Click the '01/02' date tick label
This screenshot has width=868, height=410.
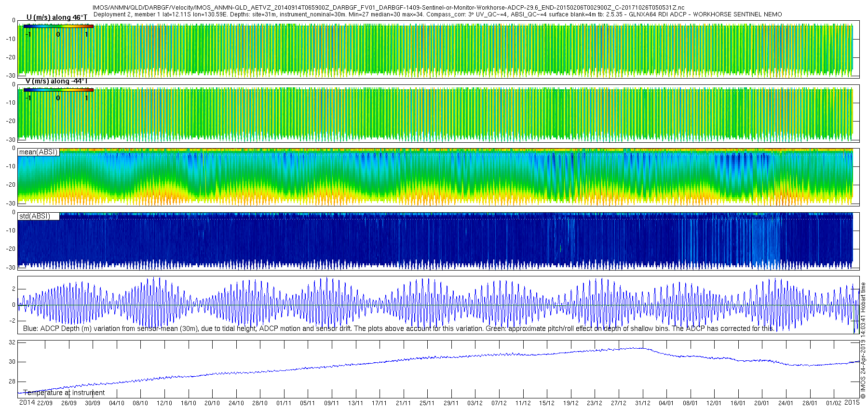[834, 403]
